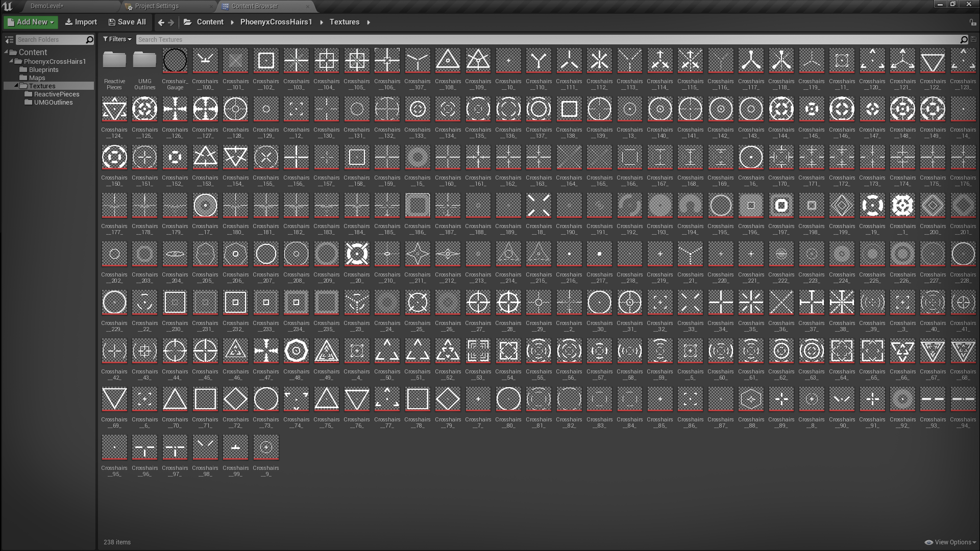Select UMGOutlines folder in tree
This screenshot has height=551, width=980.
point(53,102)
